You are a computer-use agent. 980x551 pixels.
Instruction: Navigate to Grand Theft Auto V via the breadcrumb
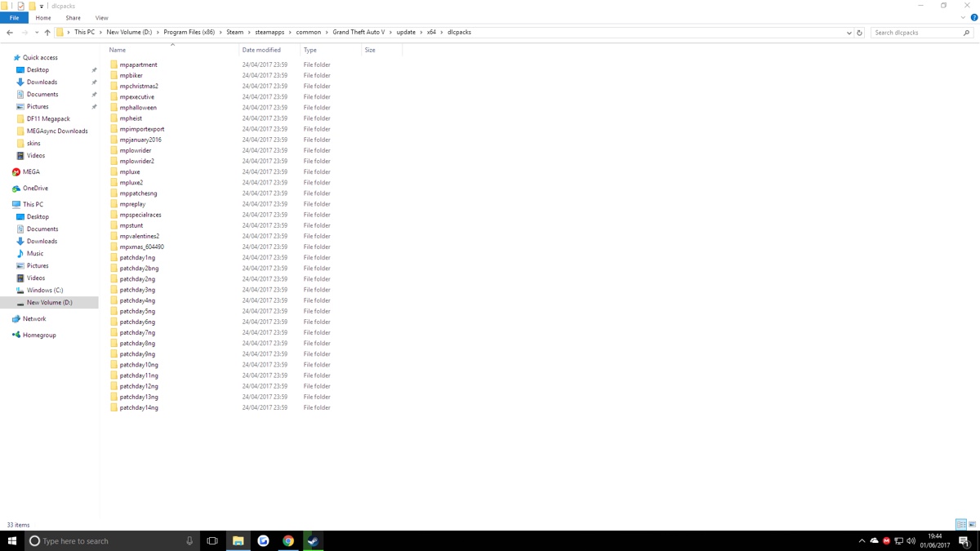tap(357, 32)
